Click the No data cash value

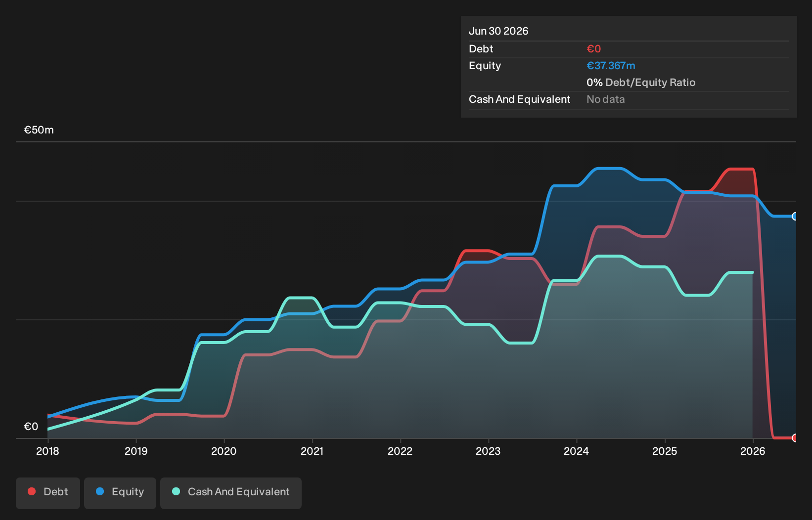(606, 99)
